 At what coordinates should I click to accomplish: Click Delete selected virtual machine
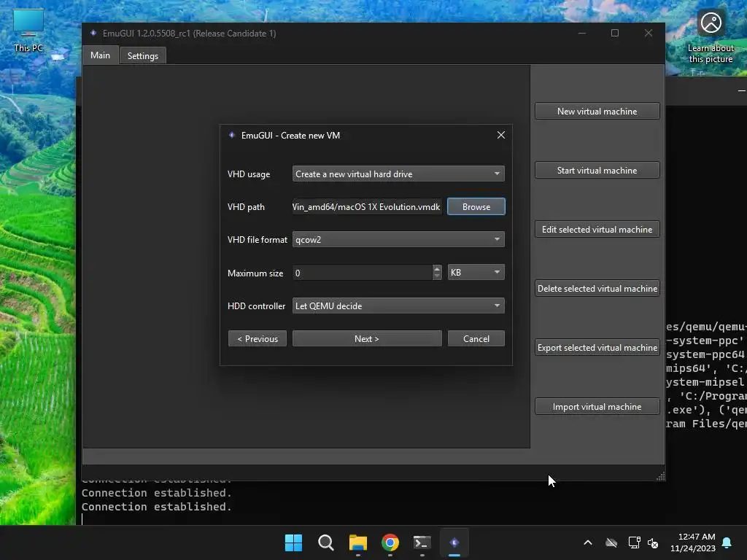coord(597,288)
